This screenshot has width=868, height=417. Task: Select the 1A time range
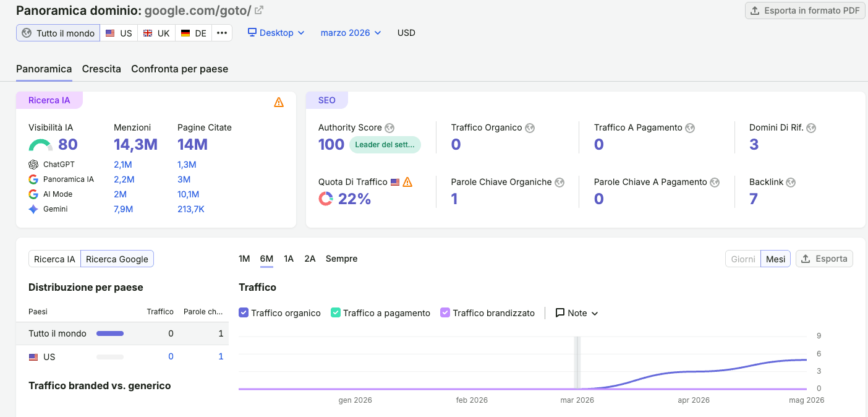289,259
